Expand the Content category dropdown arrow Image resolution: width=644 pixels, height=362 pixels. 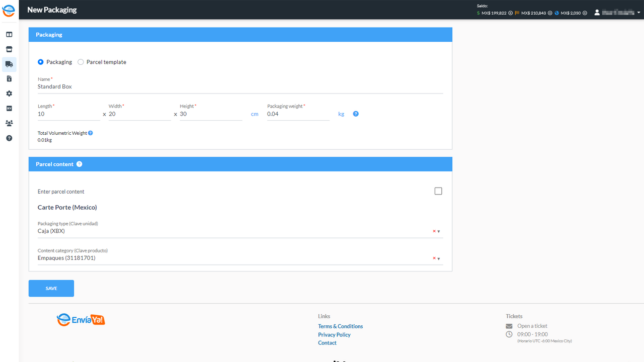click(439, 258)
